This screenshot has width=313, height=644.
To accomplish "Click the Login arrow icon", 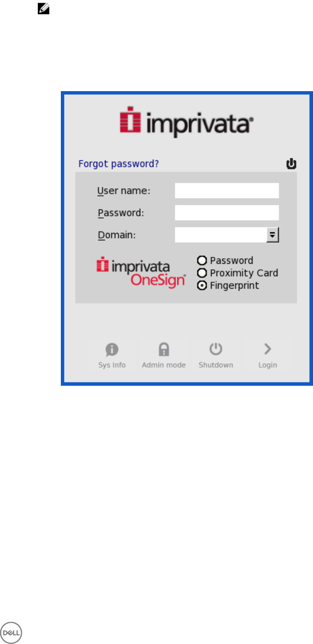I will tap(267, 350).
